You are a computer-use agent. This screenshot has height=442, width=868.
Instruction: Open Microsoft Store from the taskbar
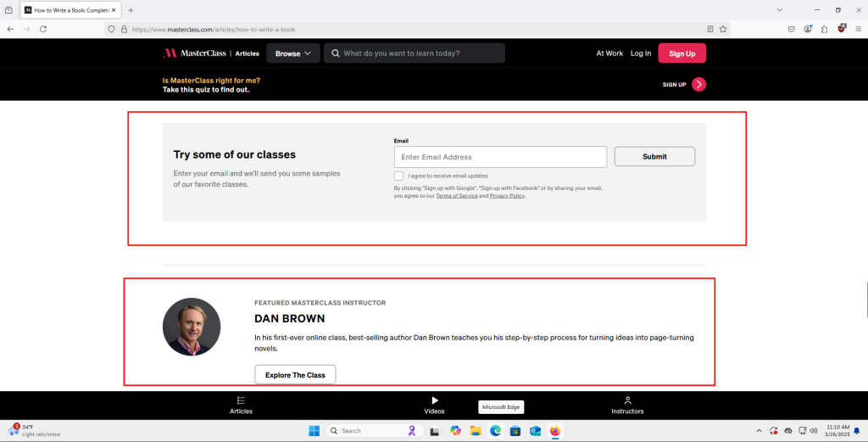click(515, 430)
